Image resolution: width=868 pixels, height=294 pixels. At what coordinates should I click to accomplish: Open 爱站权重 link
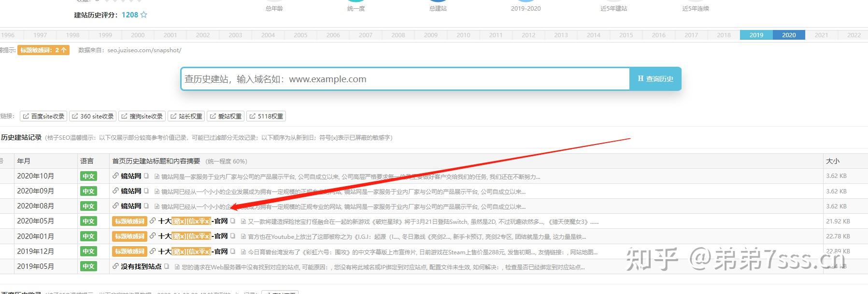tap(226, 116)
